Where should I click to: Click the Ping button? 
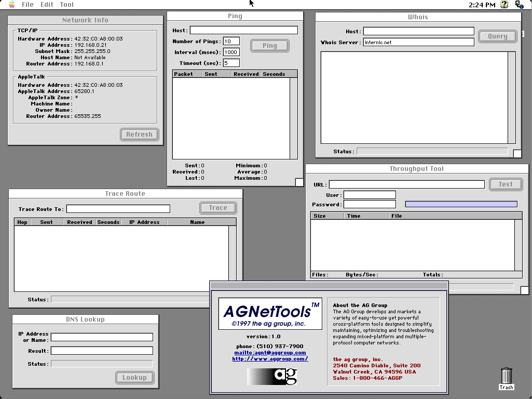(x=270, y=46)
